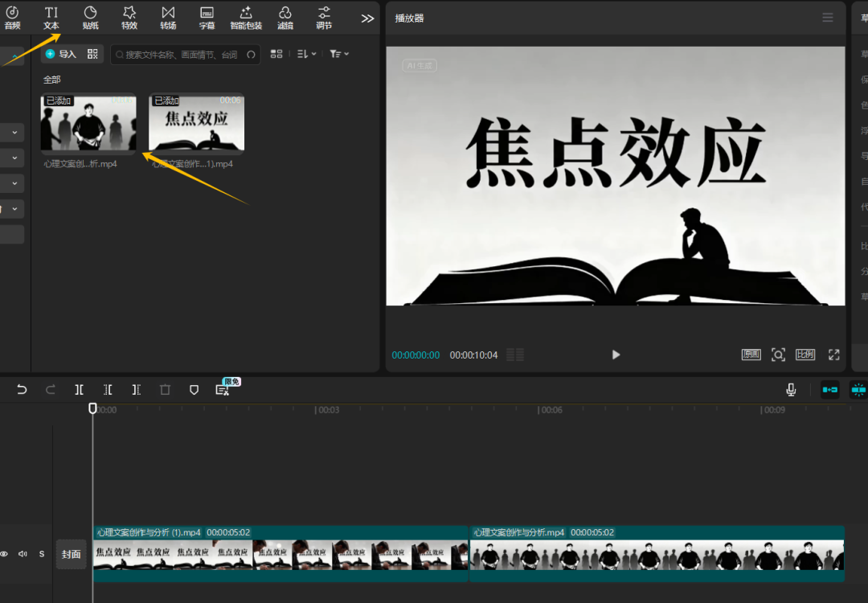Click the microphone record voiceover icon

tap(791, 390)
